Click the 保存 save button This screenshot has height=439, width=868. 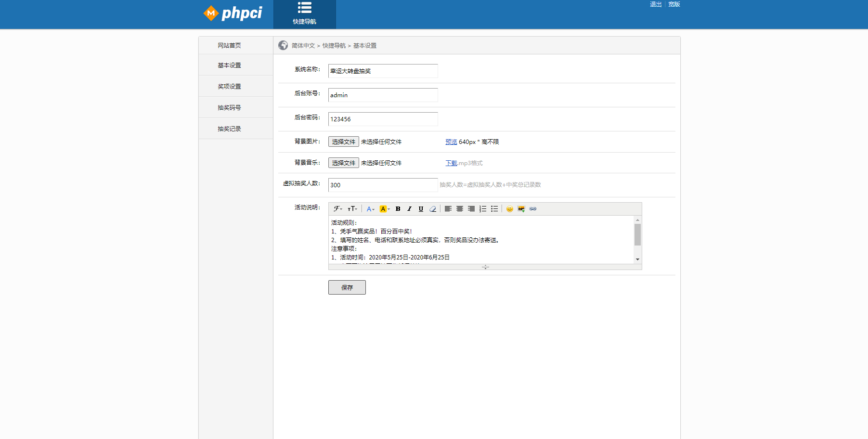[x=347, y=287]
